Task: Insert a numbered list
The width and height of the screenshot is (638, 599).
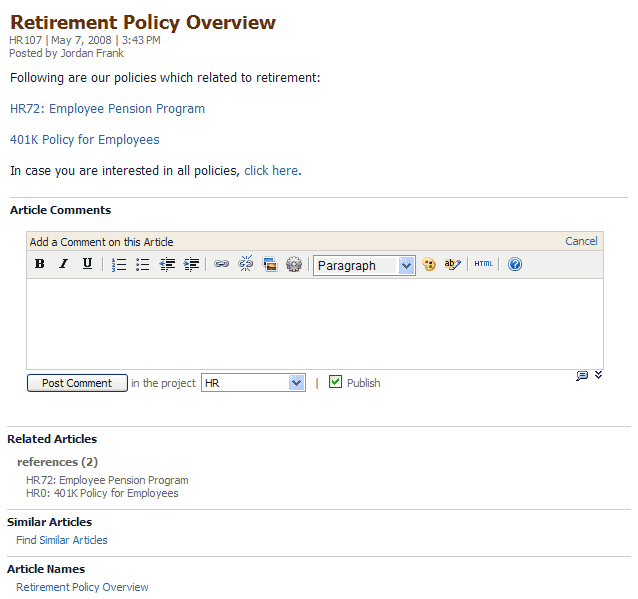Action: point(119,264)
